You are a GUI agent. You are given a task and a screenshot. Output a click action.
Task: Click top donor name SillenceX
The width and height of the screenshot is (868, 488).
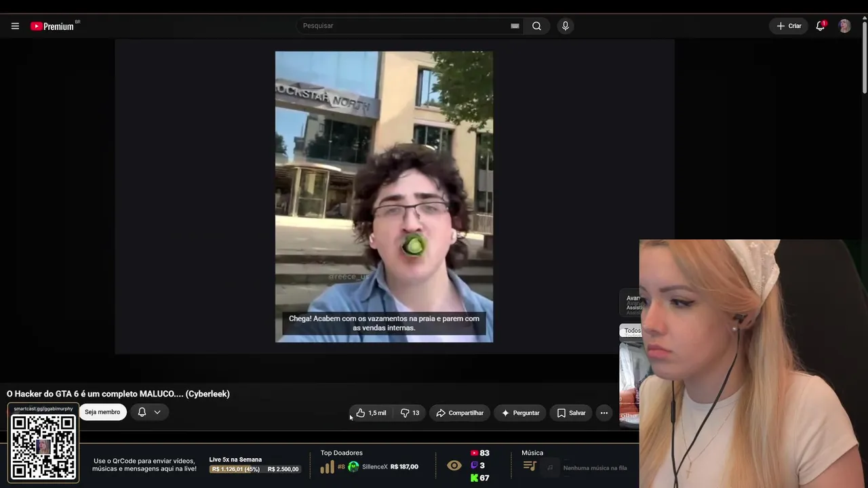click(x=375, y=467)
